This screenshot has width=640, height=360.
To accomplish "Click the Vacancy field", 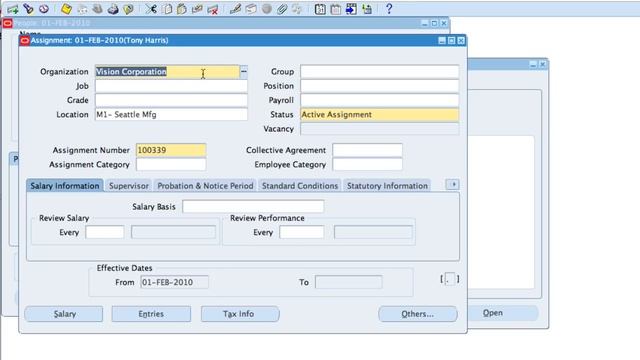I will click(x=380, y=129).
